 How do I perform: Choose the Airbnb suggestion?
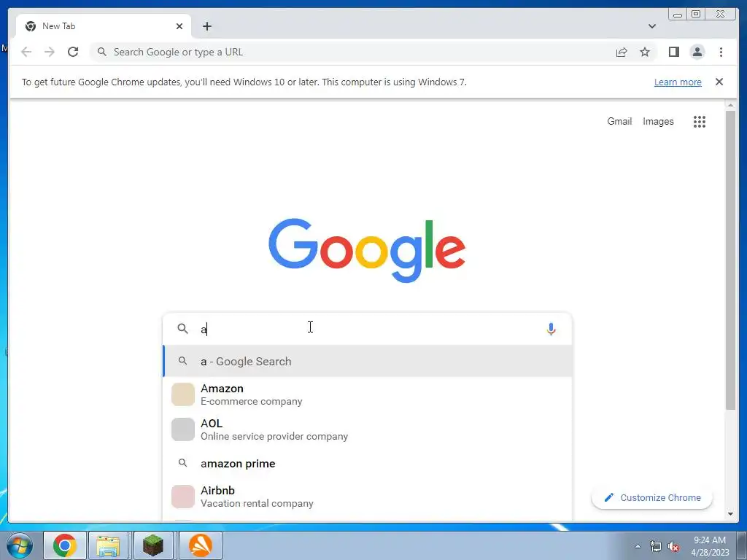point(368,497)
